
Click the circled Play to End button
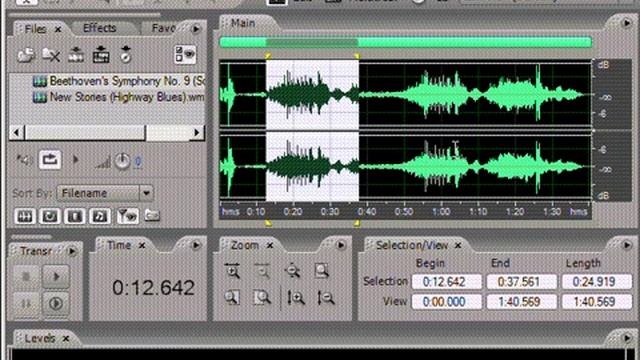click(56, 304)
